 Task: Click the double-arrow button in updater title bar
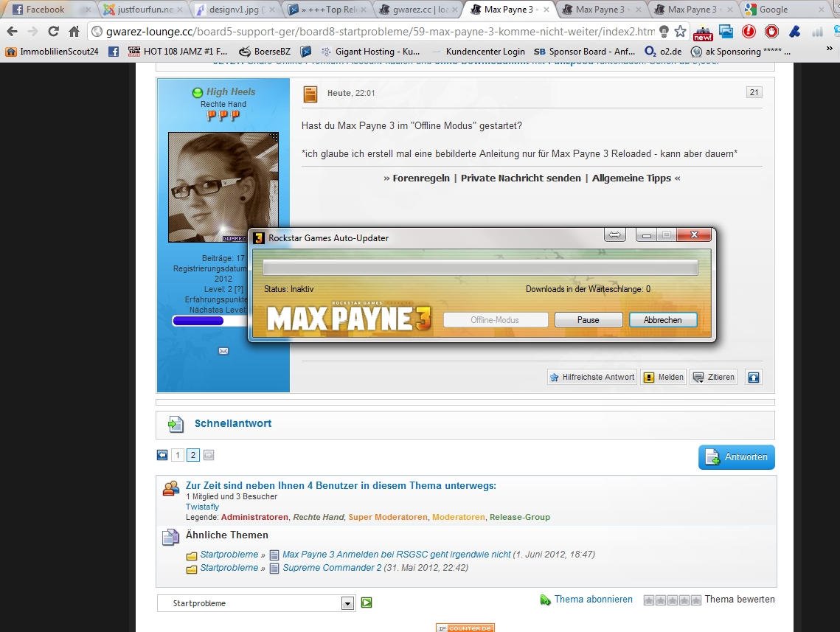click(614, 235)
